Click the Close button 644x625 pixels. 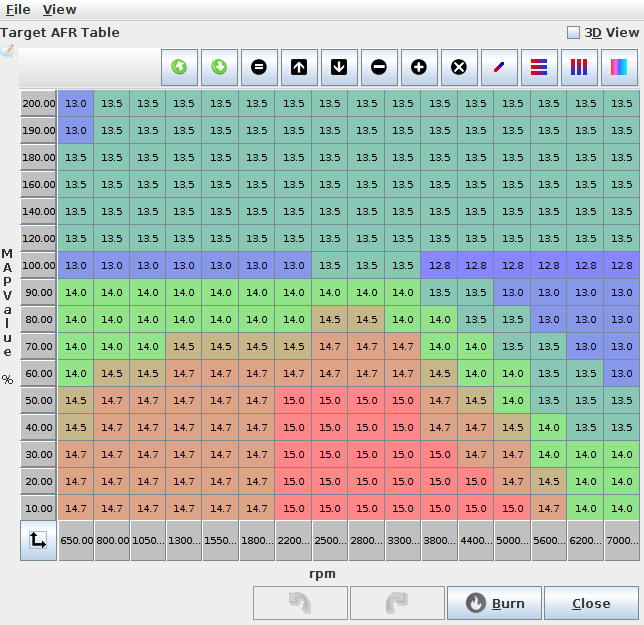click(591, 603)
